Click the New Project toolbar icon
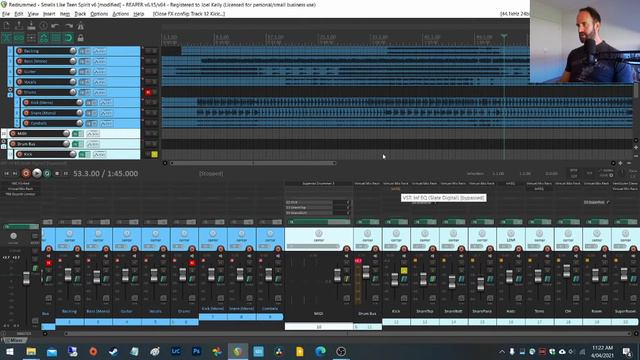640x360 pixels. [x=7, y=26]
